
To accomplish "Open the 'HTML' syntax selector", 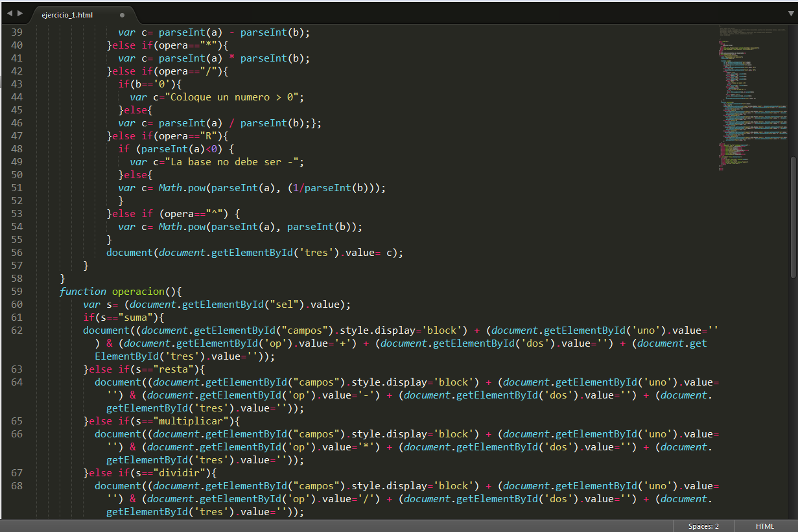I will [x=765, y=526].
